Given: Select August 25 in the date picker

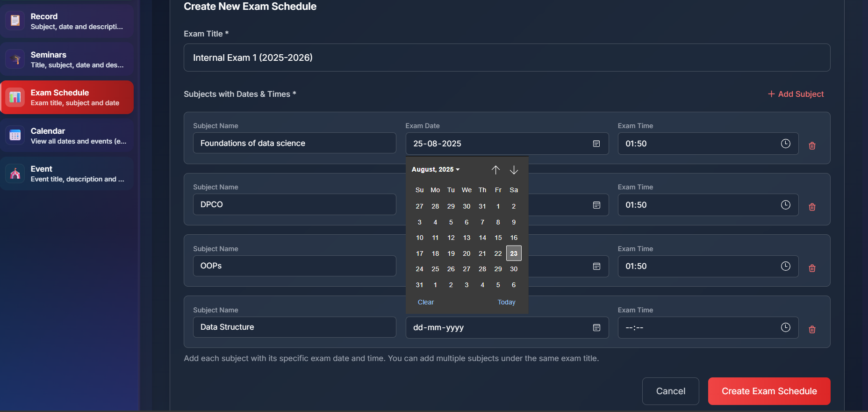Looking at the screenshot, I should pos(435,269).
